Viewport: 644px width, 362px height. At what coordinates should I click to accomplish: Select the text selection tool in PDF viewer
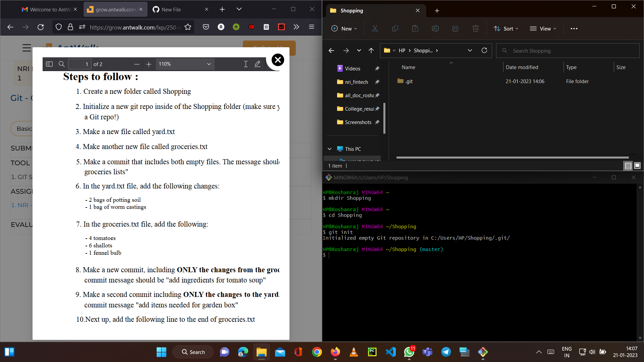[246, 64]
